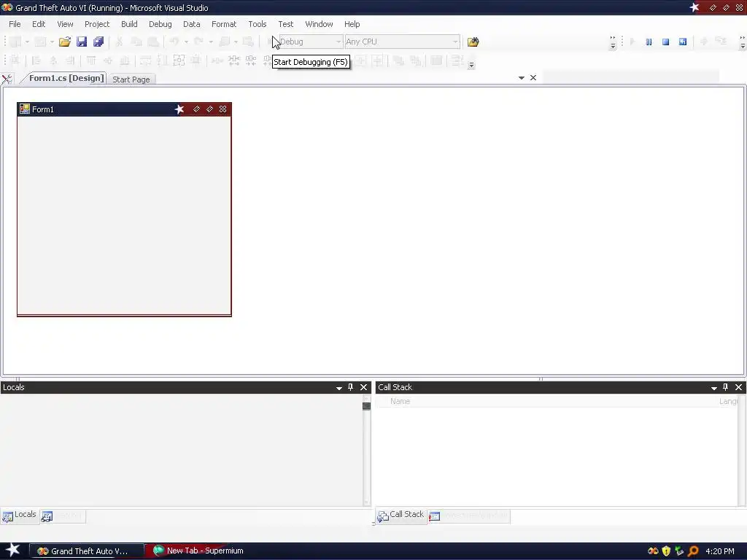Open the Tools menu
The image size is (747, 560).
[x=258, y=24]
